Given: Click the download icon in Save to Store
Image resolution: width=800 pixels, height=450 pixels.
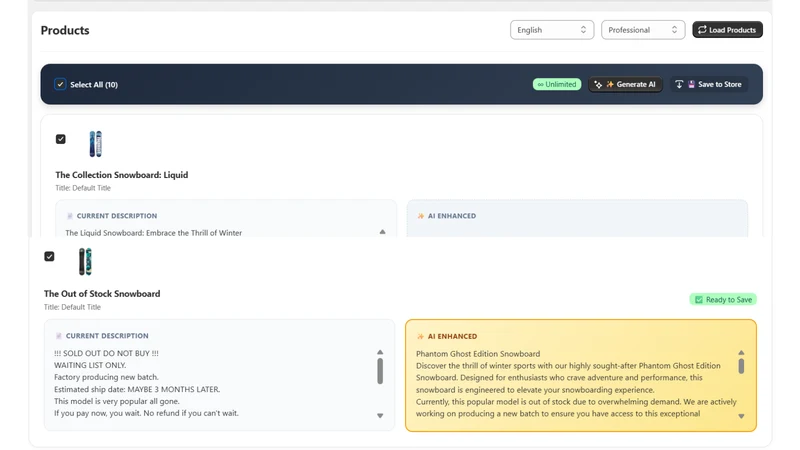Looking at the screenshot, I should (x=679, y=84).
